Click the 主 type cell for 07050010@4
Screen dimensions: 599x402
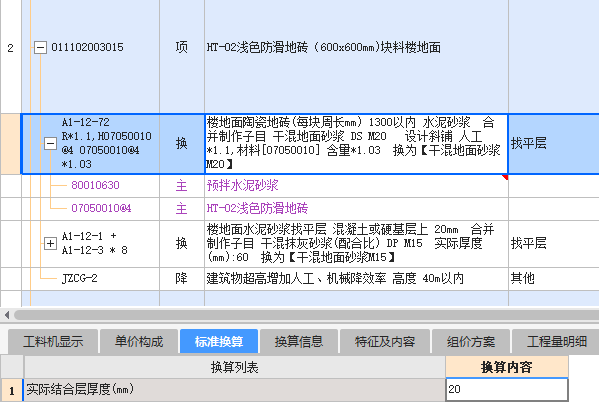point(181,209)
